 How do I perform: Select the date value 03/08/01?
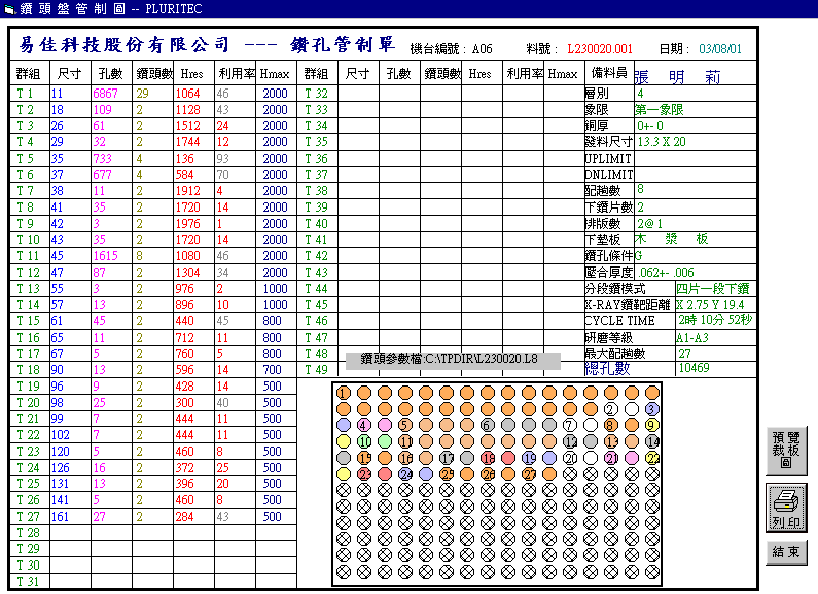click(720, 49)
